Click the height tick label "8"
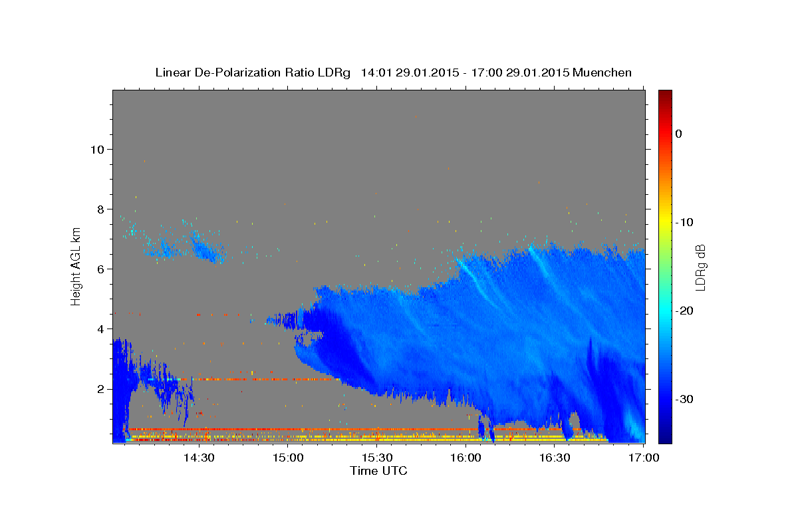The width and height of the screenshot is (798, 532). [100, 209]
